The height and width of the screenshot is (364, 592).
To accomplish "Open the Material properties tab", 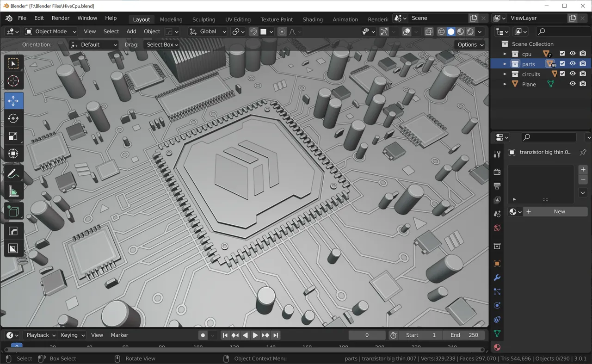I will coord(497,347).
